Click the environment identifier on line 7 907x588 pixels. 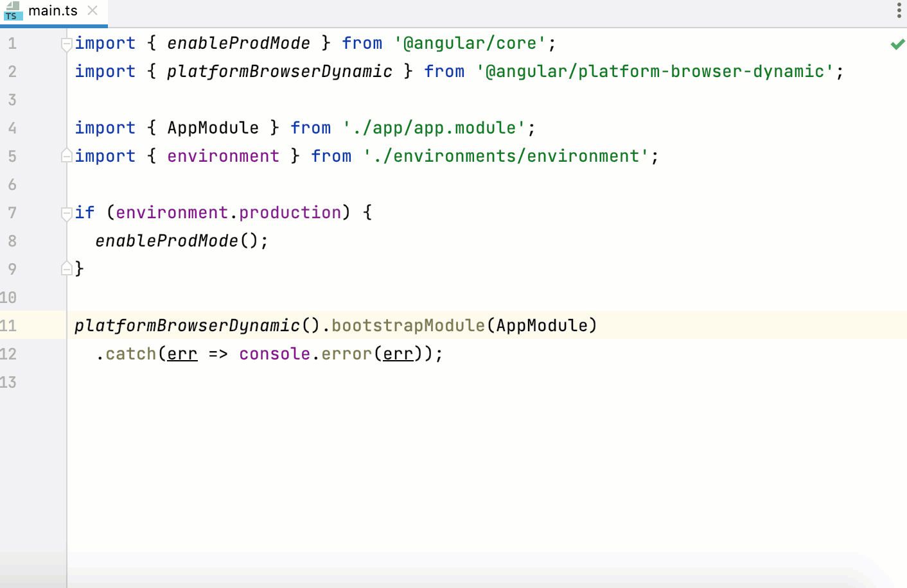click(x=172, y=212)
